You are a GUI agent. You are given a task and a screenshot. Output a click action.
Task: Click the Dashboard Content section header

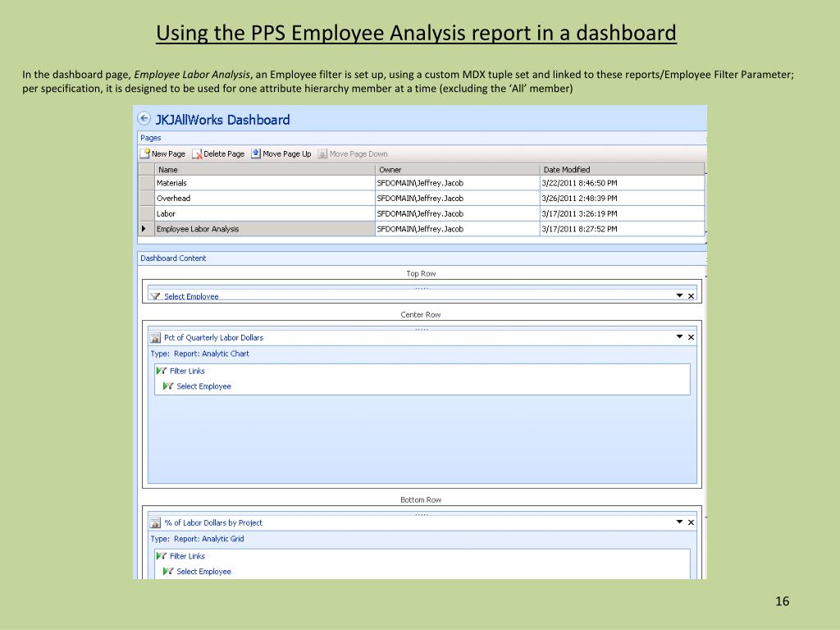pyautogui.click(x=422, y=258)
